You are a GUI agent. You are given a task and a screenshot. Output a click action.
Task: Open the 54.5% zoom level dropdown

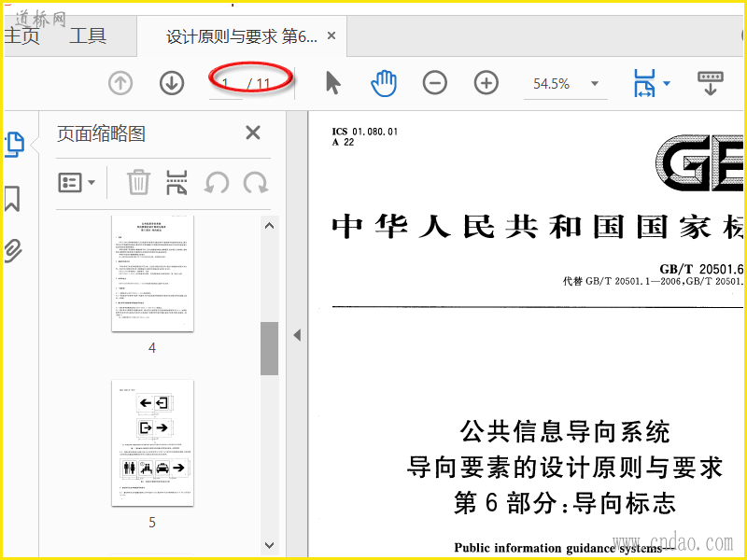(x=595, y=84)
